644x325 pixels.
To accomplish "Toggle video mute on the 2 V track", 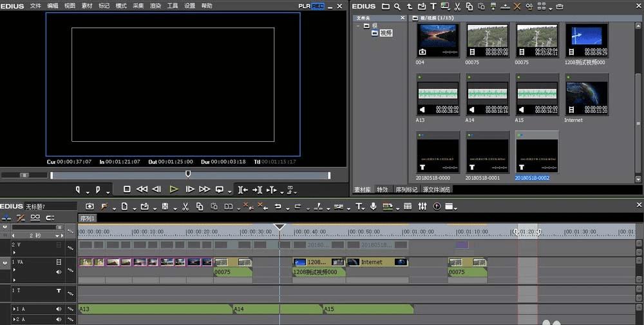I will click(59, 245).
